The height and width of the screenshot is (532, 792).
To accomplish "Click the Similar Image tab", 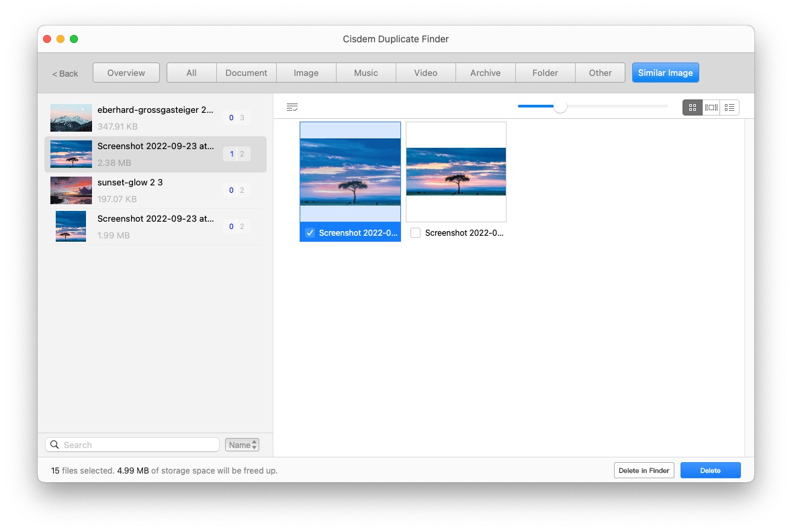I will tap(665, 73).
